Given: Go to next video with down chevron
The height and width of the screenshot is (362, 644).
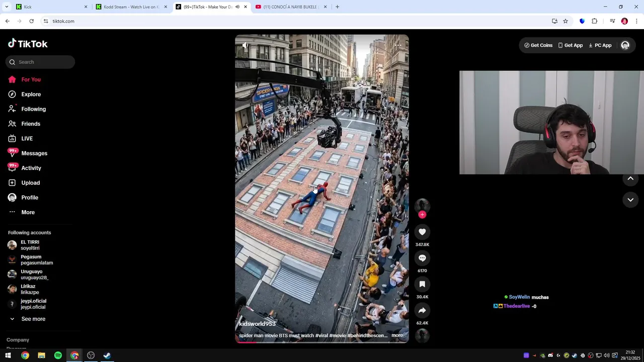Looking at the screenshot, I should (630, 200).
